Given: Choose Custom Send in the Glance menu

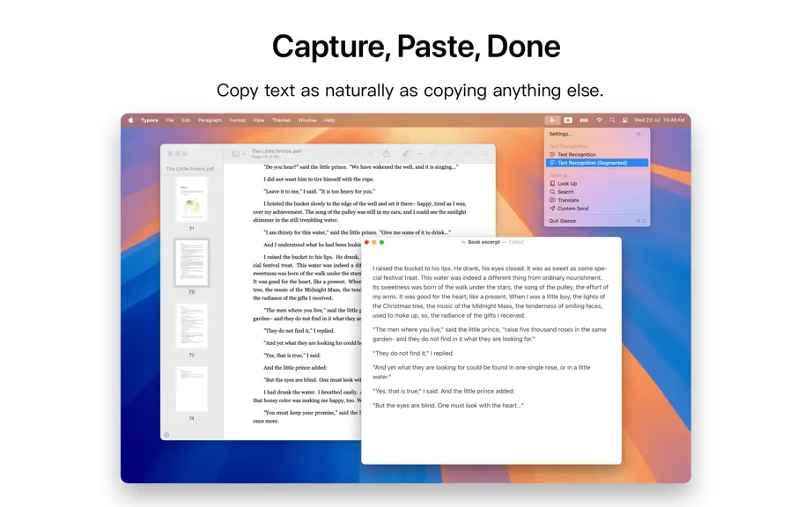Looking at the screenshot, I should (596, 209).
